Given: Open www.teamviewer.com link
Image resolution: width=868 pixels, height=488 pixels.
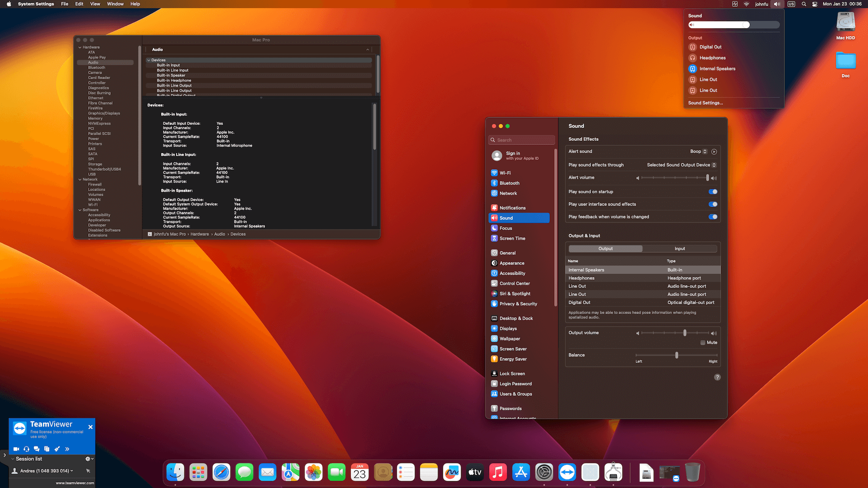Looking at the screenshot, I should [x=75, y=483].
